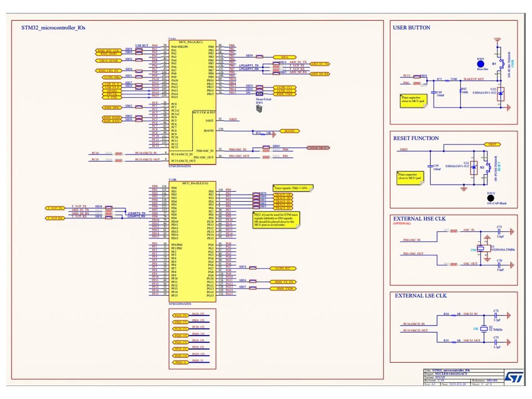Select the X3 25MHz crystal symbol
Screen dimensions: 532x399
point(484,248)
